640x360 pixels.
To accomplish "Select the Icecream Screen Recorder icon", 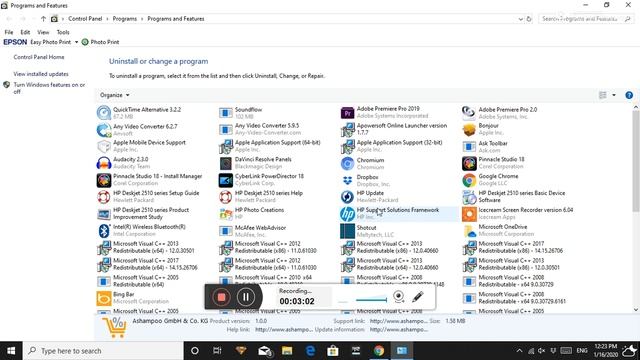I will [469, 213].
